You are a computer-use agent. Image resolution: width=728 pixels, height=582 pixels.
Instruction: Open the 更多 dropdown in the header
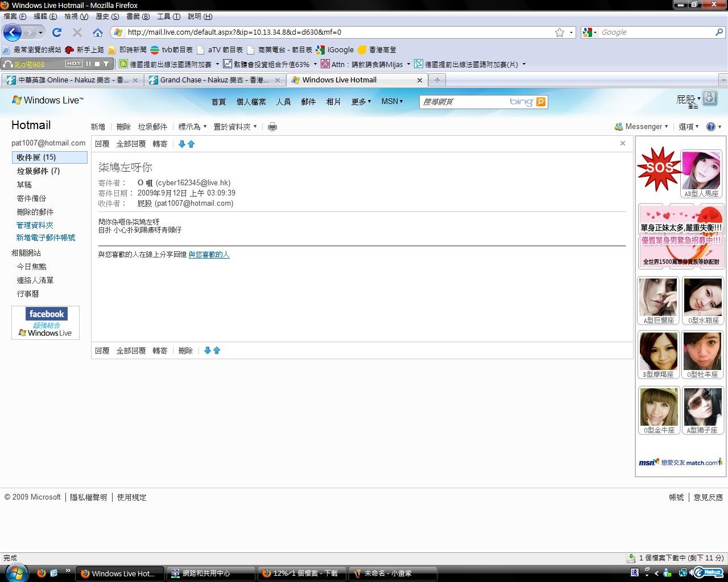click(x=361, y=102)
